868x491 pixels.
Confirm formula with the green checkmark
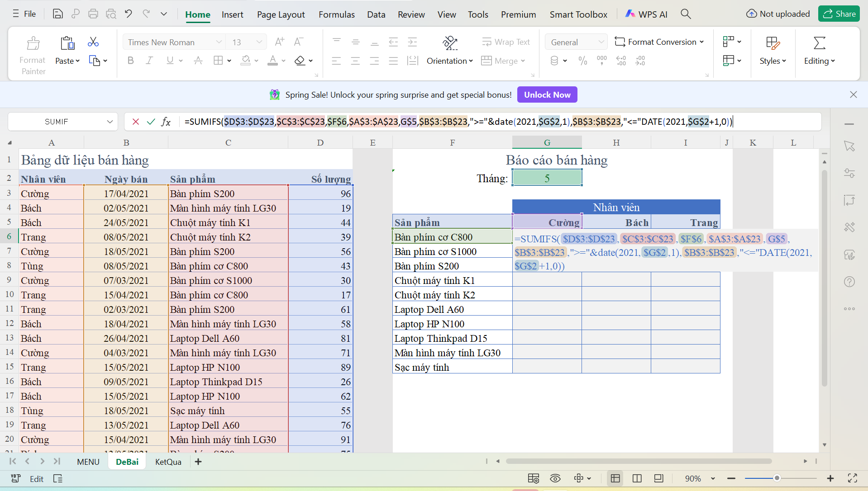coord(151,122)
